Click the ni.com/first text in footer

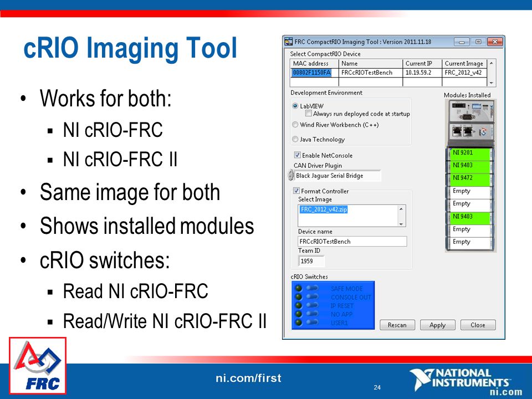coord(248,377)
